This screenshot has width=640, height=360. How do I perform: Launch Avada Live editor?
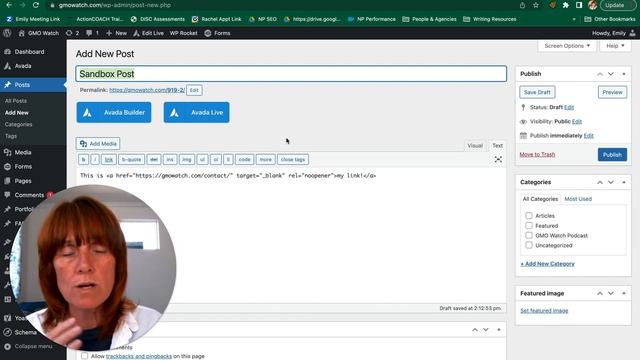coord(196,112)
